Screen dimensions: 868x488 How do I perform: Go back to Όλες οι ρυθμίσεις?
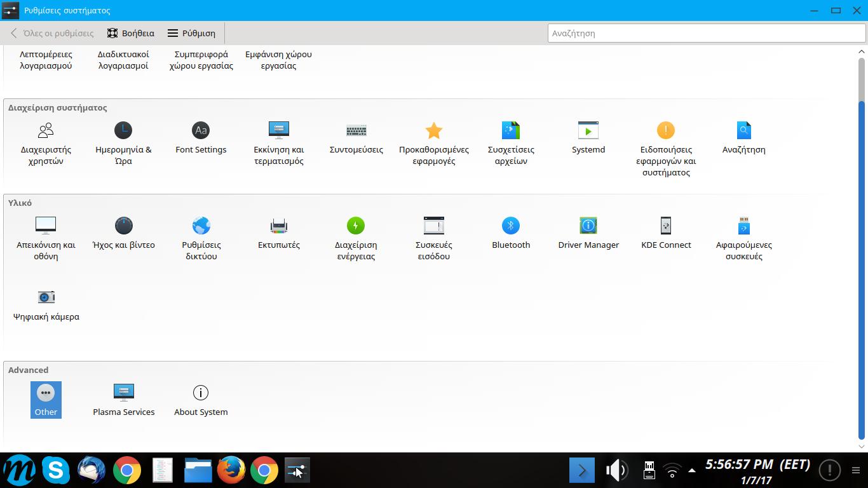point(51,33)
